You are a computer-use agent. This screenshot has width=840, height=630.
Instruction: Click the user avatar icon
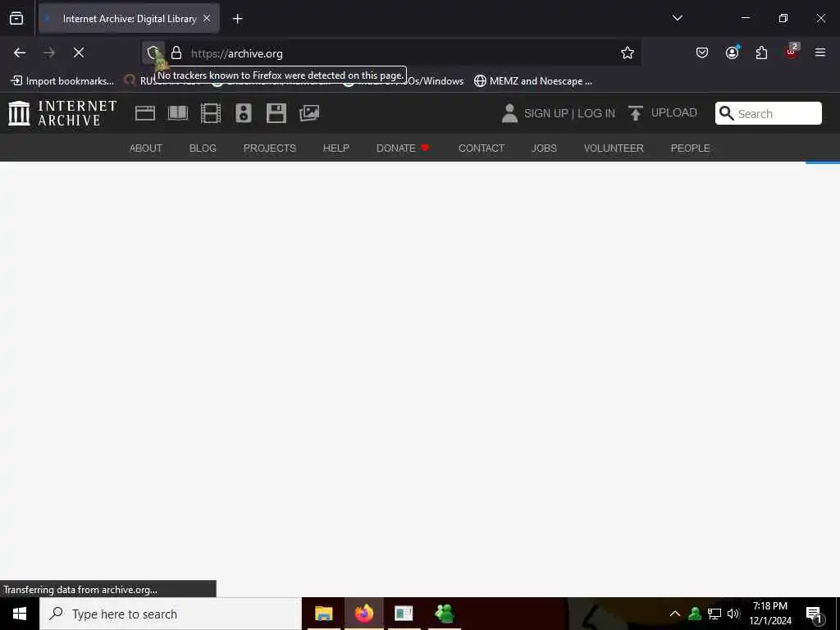509,113
